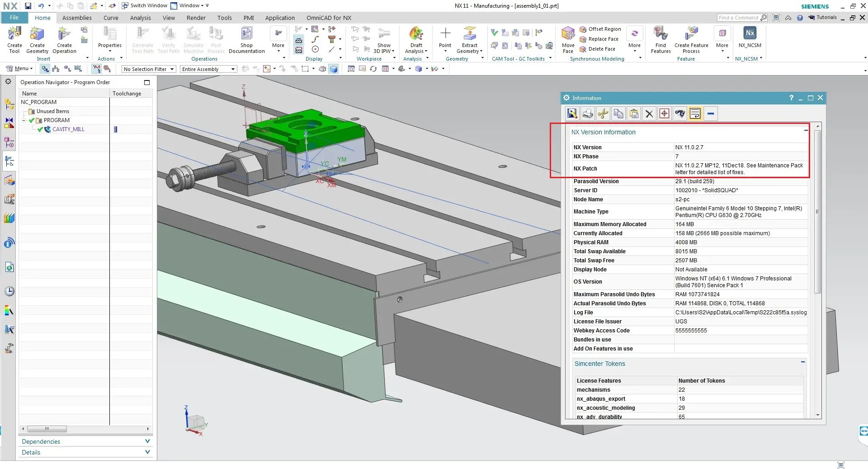Collapse the NX Version Information section
Viewport: 868px width, 469px height.
click(x=806, y=130)
